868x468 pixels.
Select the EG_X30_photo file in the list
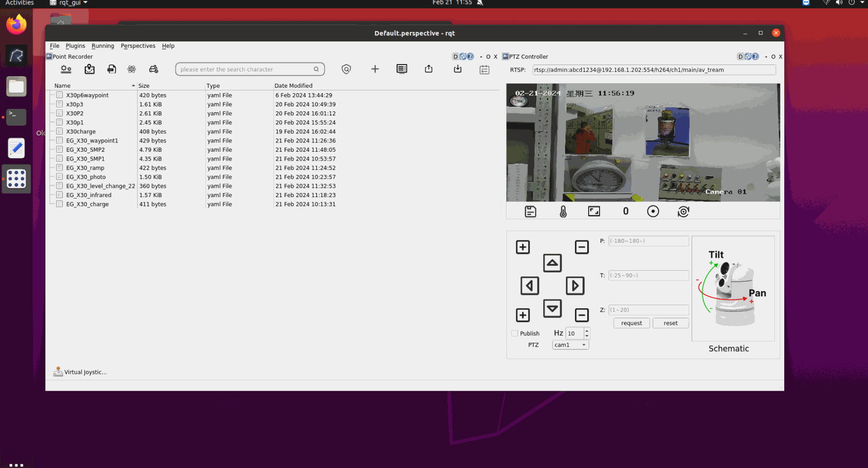86,177
